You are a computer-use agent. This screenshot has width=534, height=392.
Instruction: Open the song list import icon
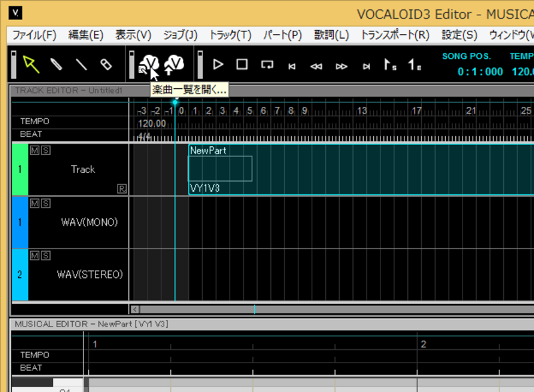(150, 64)
